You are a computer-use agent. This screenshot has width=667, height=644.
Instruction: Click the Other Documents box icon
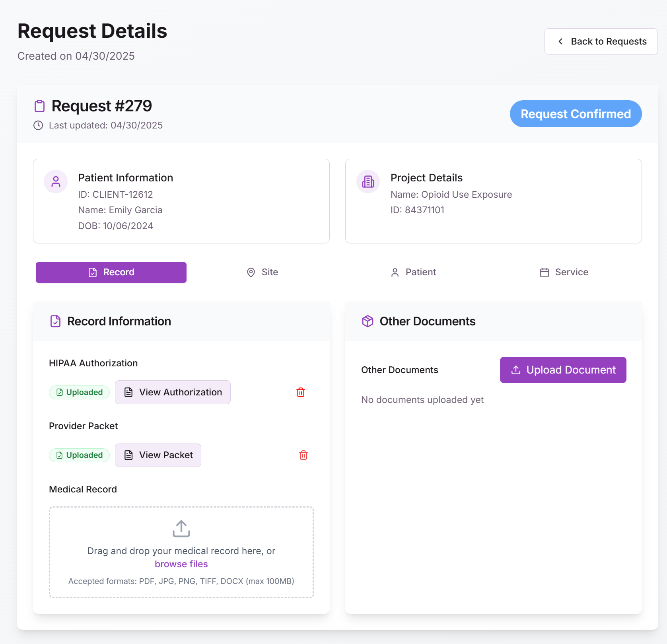click(x=368, y=321)
